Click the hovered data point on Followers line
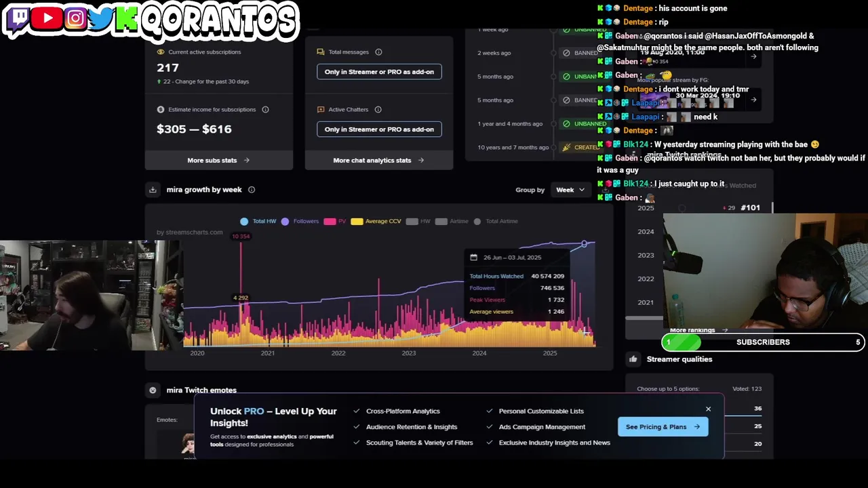Screen dimensions: 868x488 pos(584,244)
